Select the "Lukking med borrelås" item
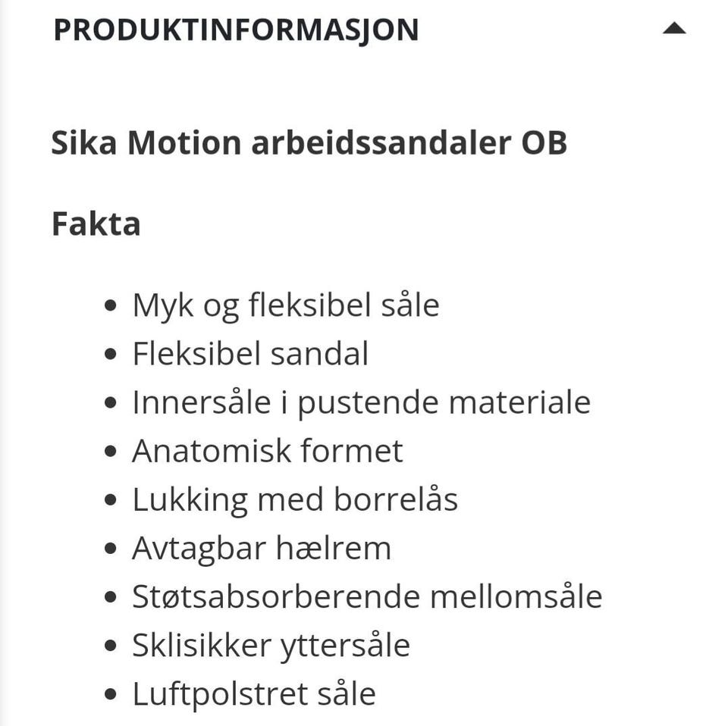 [295, 499]
